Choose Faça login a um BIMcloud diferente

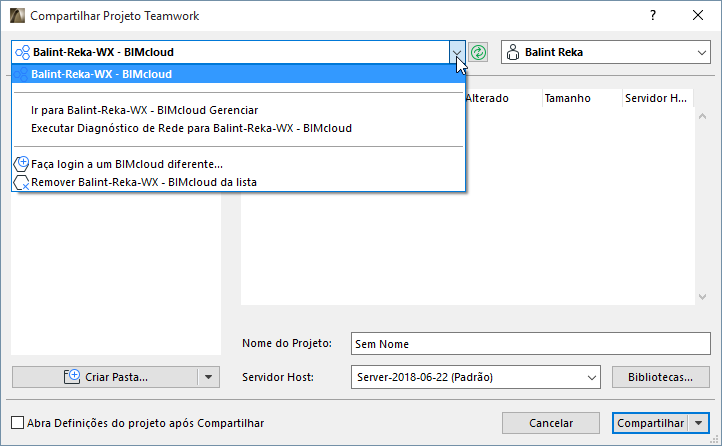[239, 164]
